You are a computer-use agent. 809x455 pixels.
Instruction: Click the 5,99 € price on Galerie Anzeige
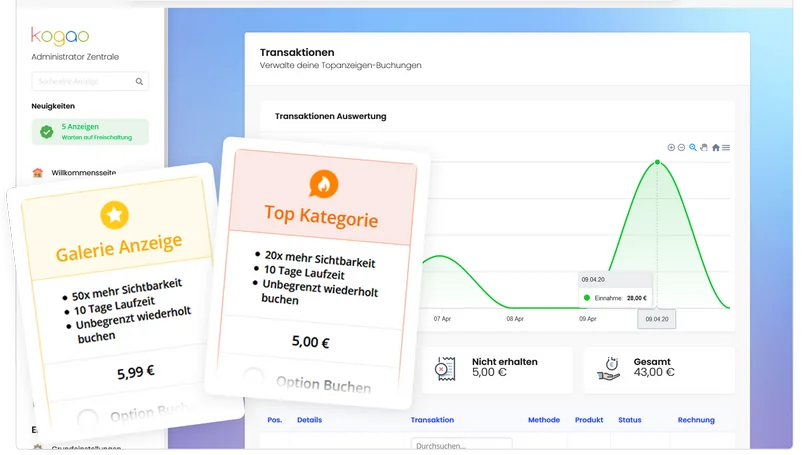135,372
